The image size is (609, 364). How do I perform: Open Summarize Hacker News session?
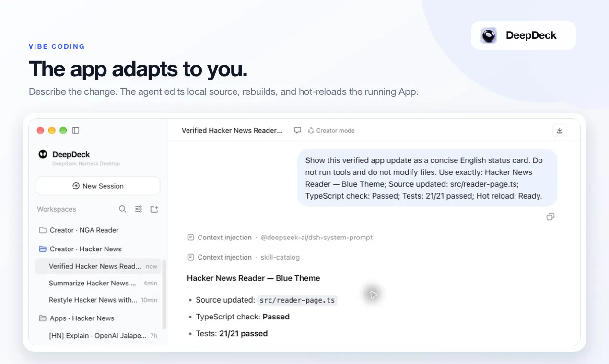[98, 283]
